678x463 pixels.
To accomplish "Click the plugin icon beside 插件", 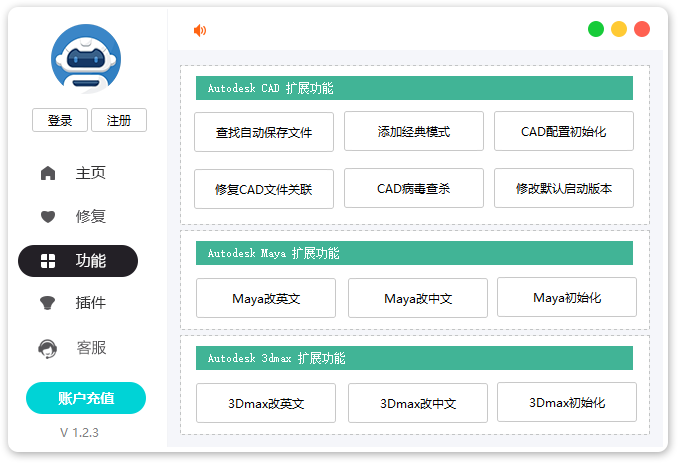I will coord(48,303).
